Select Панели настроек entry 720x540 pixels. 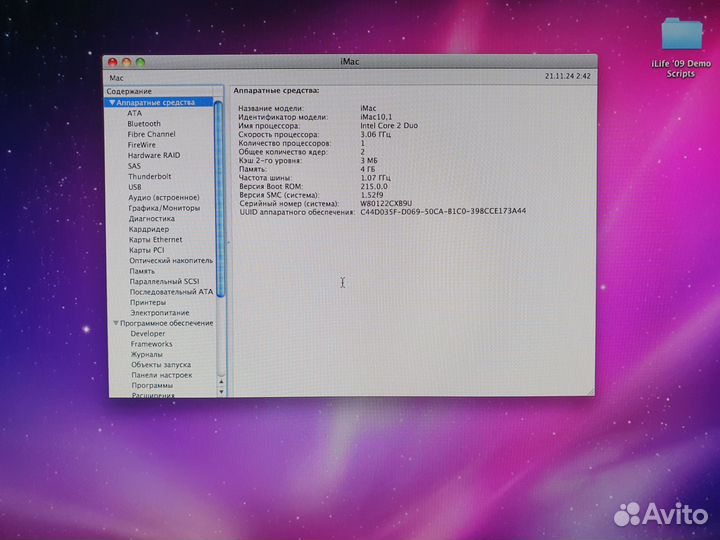[x=162, y=375]
